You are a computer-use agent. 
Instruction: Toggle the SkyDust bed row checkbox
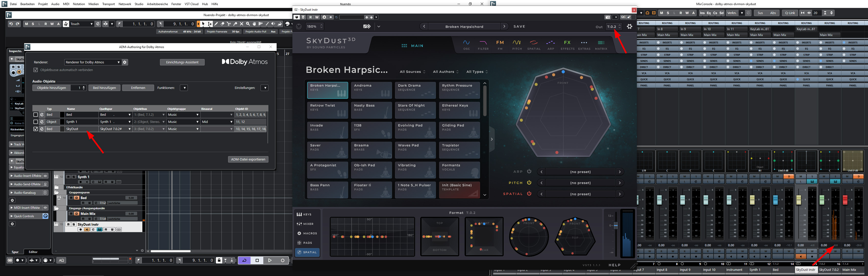click(x=35, y=129)
